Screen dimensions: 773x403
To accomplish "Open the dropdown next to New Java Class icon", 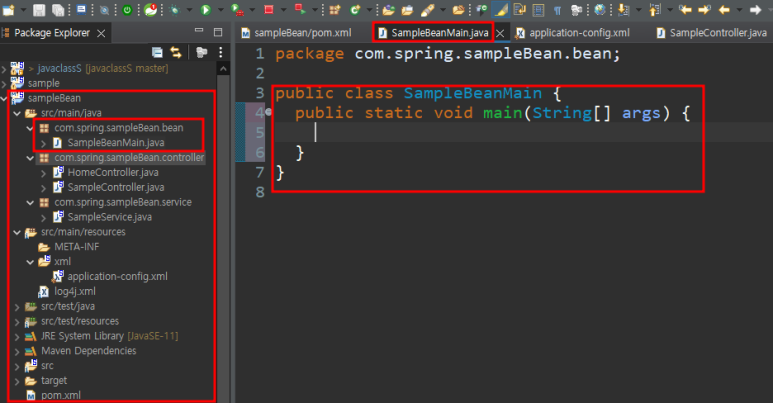I will point(369,10).
